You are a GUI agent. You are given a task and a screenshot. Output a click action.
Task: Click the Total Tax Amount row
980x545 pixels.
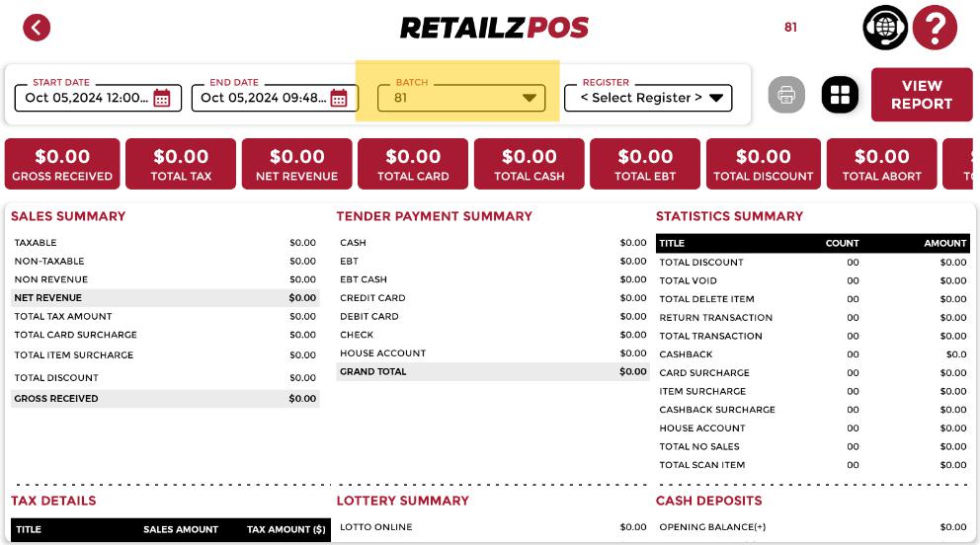pos(165,317)
